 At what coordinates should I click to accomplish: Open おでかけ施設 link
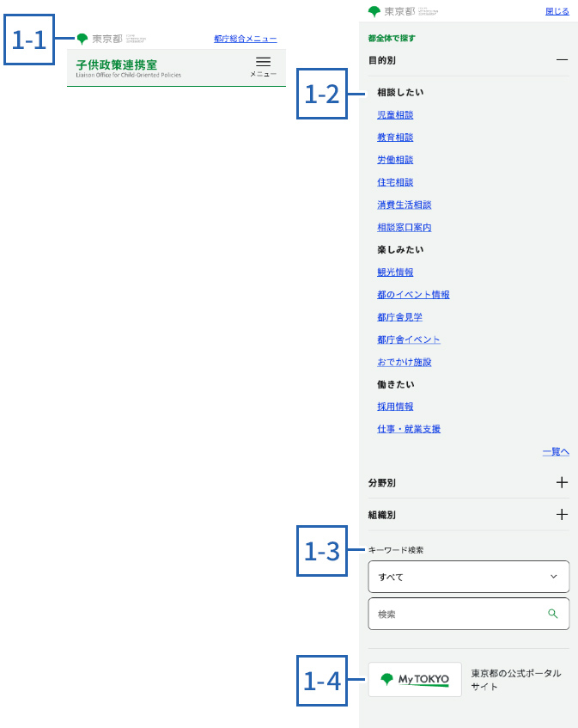[x=404, y=362]
